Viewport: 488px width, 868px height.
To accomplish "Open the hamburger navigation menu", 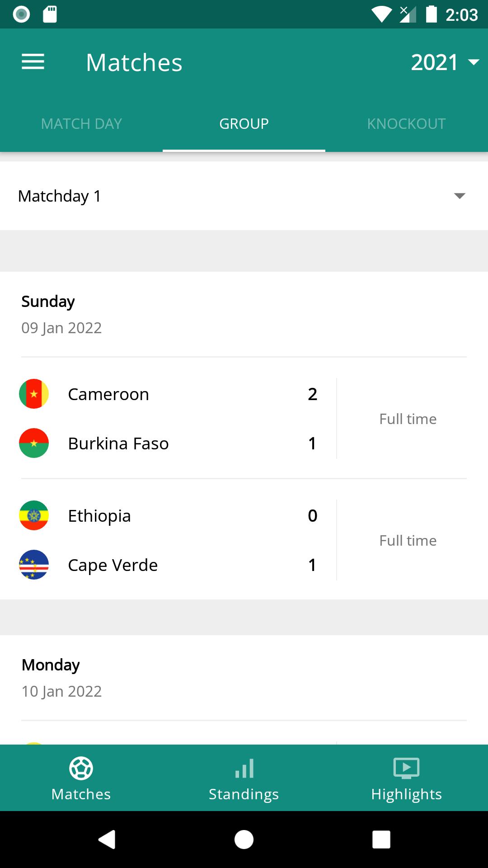I will pos(33,62).
